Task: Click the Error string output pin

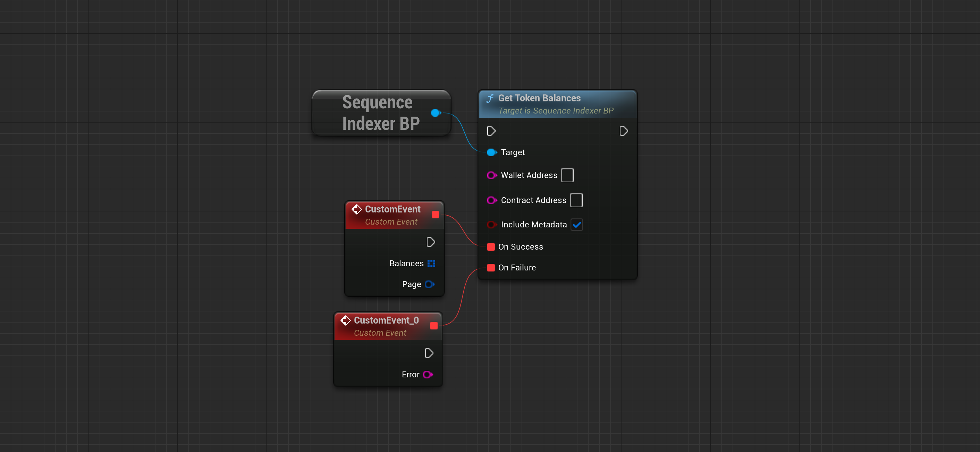Action: pyautogui.click(x=427, y=375)
